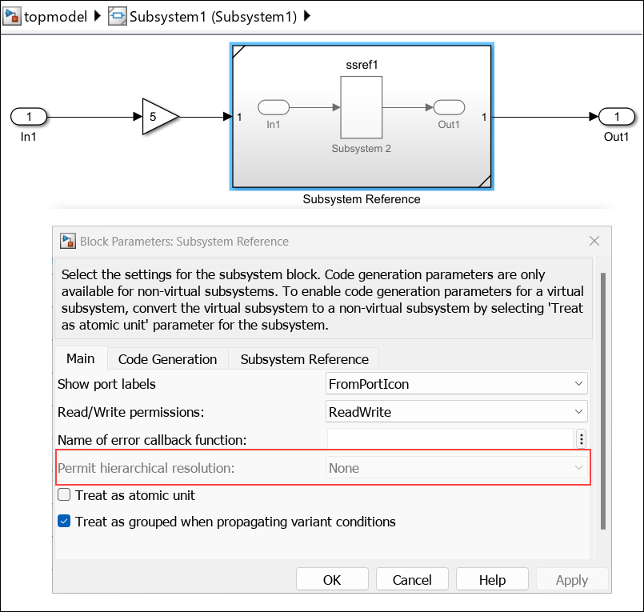Viewport: 644px width, 612px height.
Task: Open the Show port labels dropdown
Action: point(456,384)
